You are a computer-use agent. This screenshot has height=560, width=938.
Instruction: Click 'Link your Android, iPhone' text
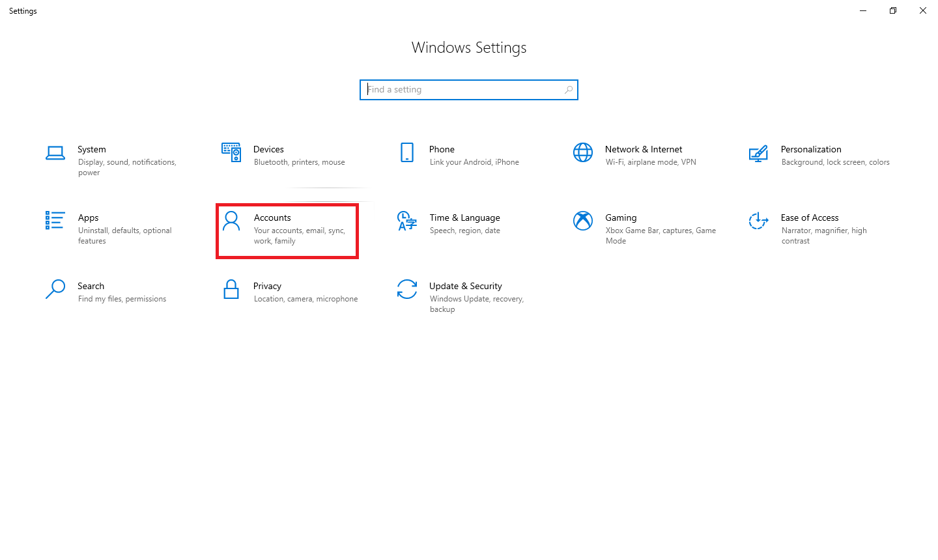(x=474, y=162)
